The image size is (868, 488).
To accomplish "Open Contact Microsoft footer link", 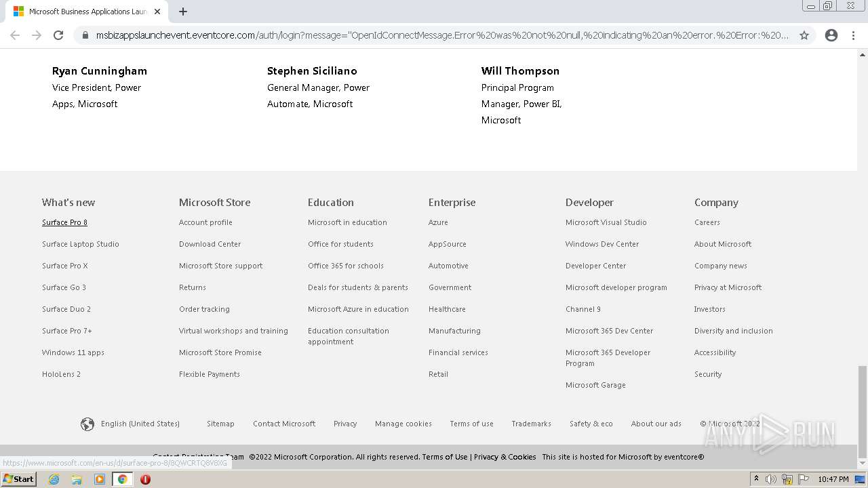I will click(284, 424).
